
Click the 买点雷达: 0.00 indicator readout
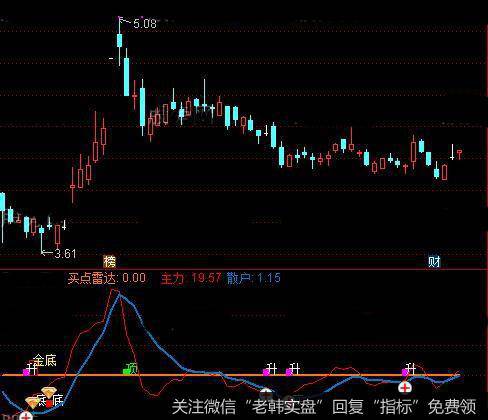(107, 278)
